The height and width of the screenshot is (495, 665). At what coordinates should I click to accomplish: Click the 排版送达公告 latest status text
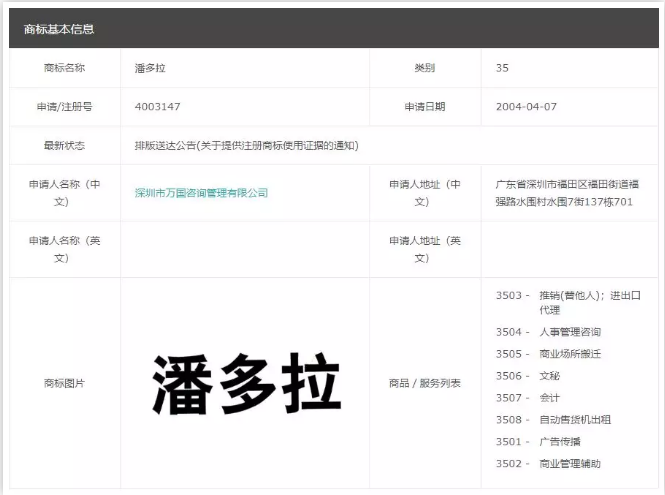click(246, 145)
